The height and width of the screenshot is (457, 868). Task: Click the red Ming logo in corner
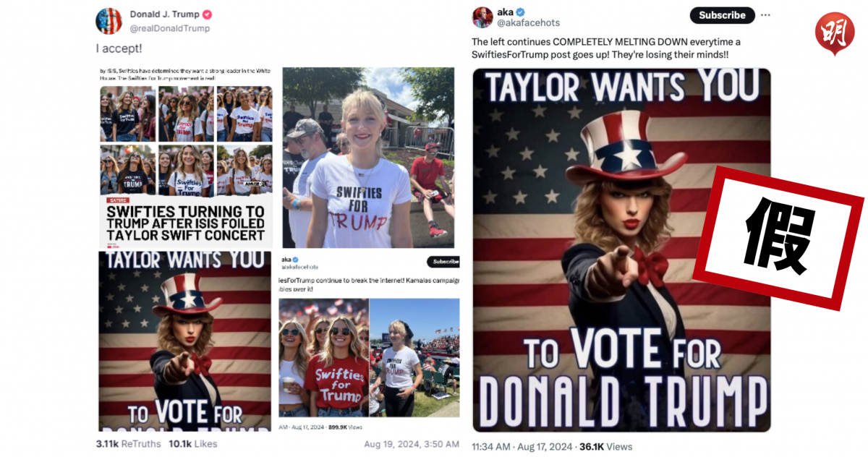click(833, 33)
